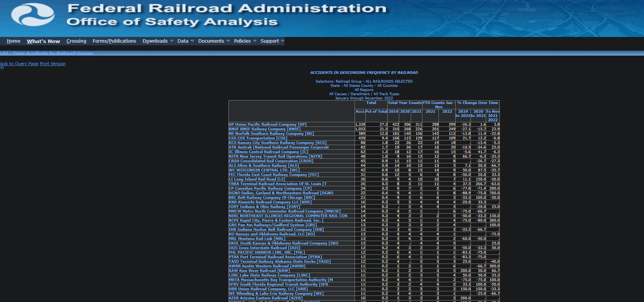Select SKOL South Kansas & Oklahoma Railroad
The height and width of the screenshot is (302, 644).
[x=284, y=243]
